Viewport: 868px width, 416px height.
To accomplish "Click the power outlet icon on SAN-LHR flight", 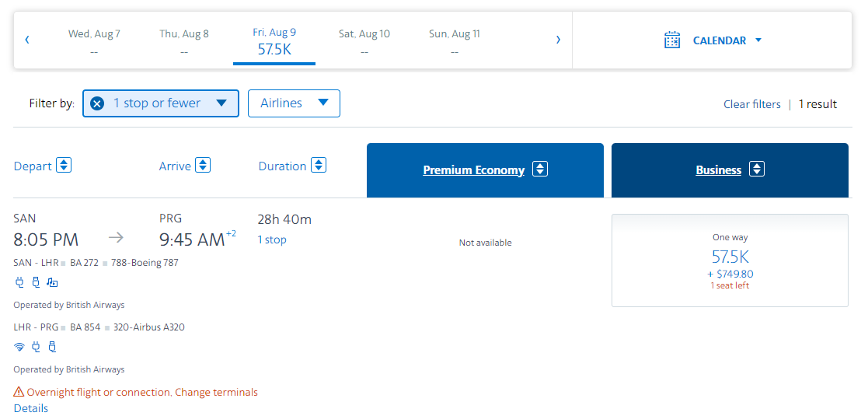I will (19, 282).
